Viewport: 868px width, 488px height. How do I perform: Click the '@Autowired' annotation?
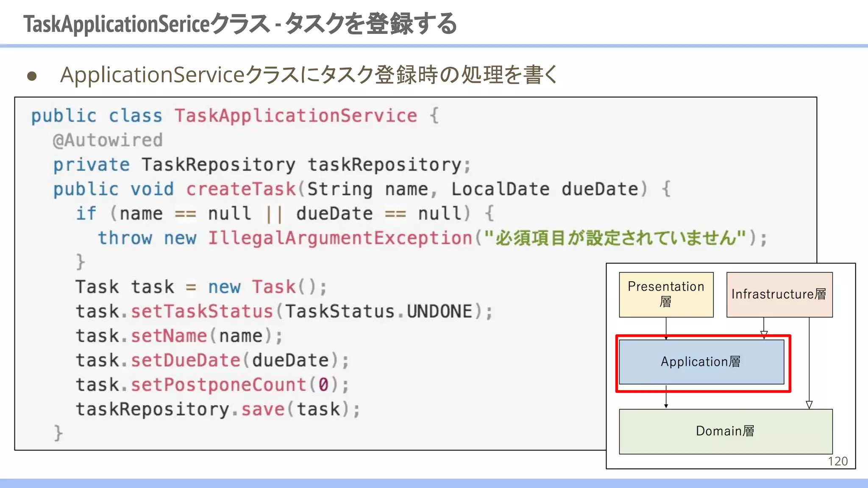click(x=108, y=140)
